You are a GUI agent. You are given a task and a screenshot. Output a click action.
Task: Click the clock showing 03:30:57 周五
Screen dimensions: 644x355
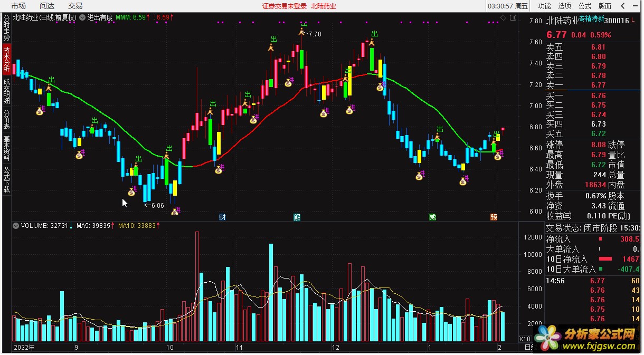[x=507, y=6]
